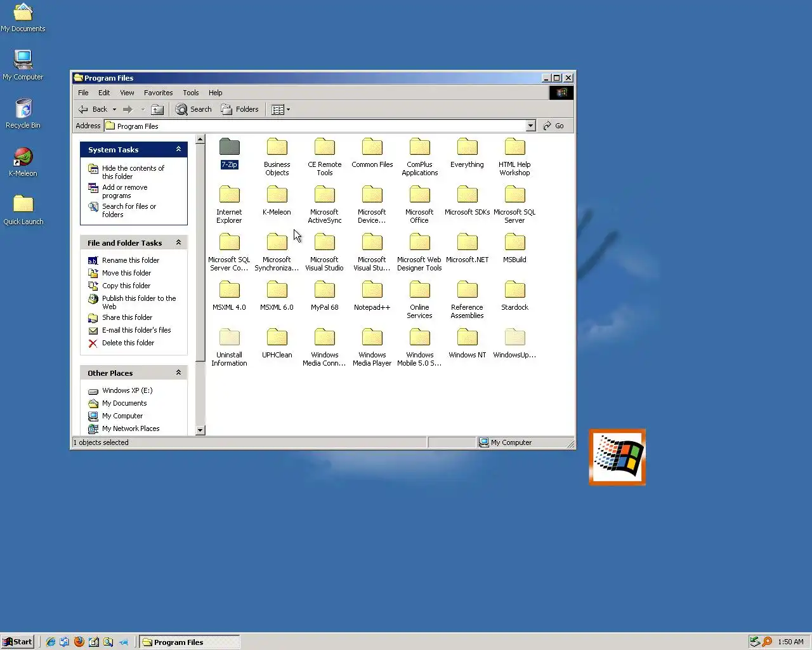Screen dimensions: 812x650
Task: Click the Quick Launch desktop folder
Action: (23, 210)
